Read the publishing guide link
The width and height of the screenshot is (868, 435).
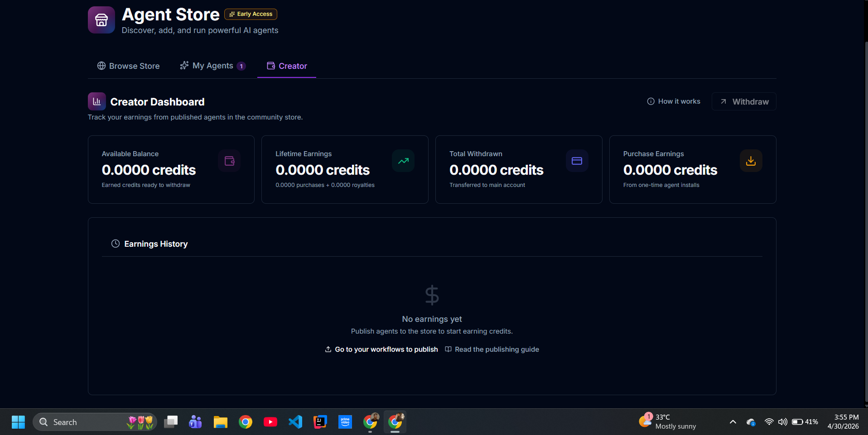pyautogui.click(x=492, y=349)
